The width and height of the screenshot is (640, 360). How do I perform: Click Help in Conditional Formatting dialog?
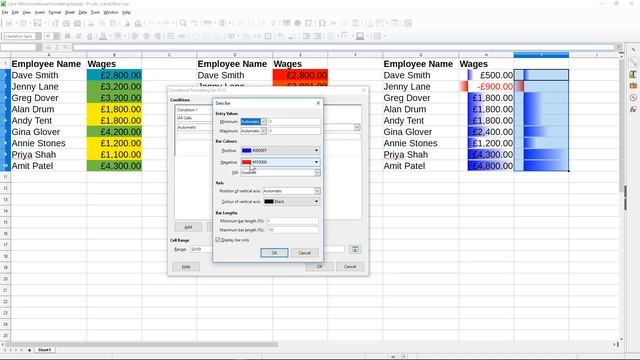coord(186,267)
